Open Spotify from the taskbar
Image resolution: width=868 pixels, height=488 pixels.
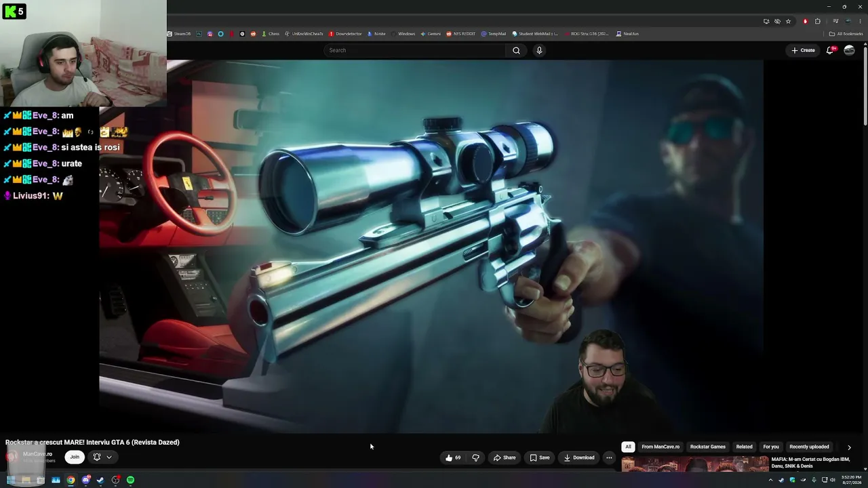(x=130, y=480)
